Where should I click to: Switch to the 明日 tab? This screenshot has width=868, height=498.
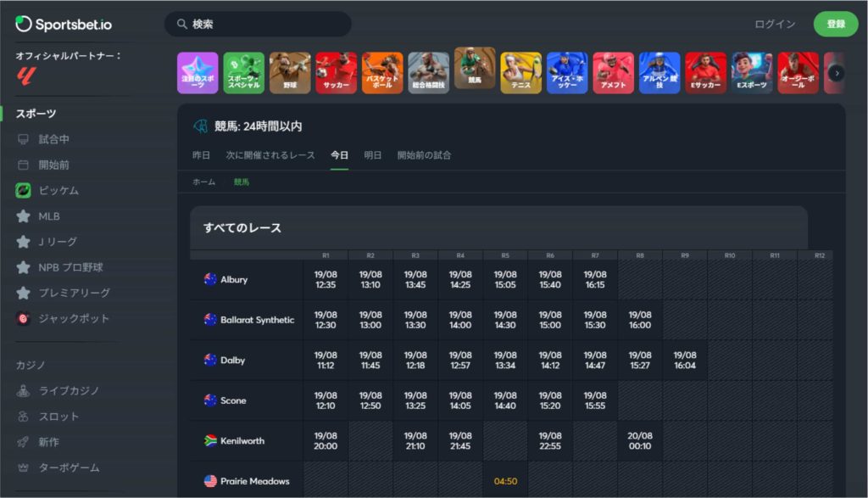click(x=373, y=155)
